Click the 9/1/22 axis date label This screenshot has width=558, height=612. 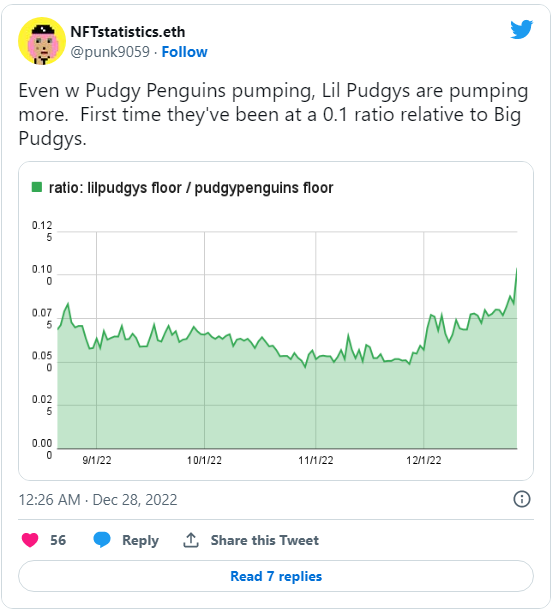click(97, 461)
